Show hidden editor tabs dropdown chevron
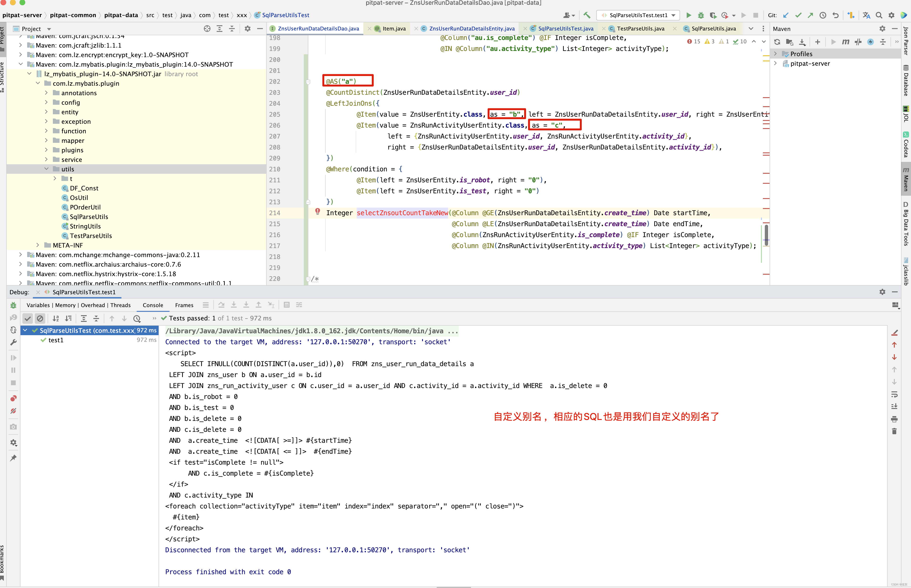 click(751, 29)
